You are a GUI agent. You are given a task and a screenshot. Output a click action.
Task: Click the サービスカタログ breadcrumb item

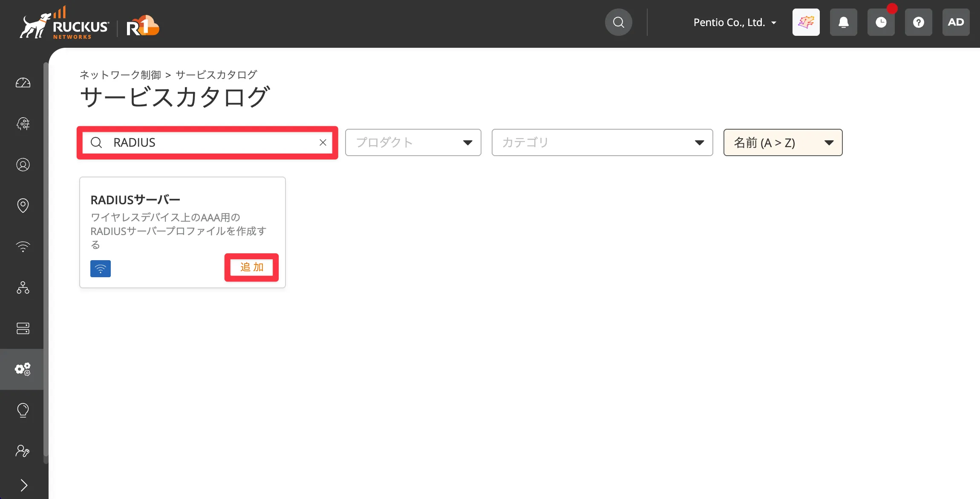(x=216, y=75)
